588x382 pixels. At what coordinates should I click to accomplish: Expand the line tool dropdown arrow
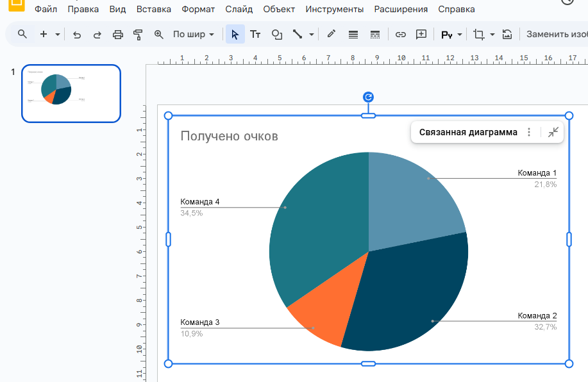click(312, 35)
